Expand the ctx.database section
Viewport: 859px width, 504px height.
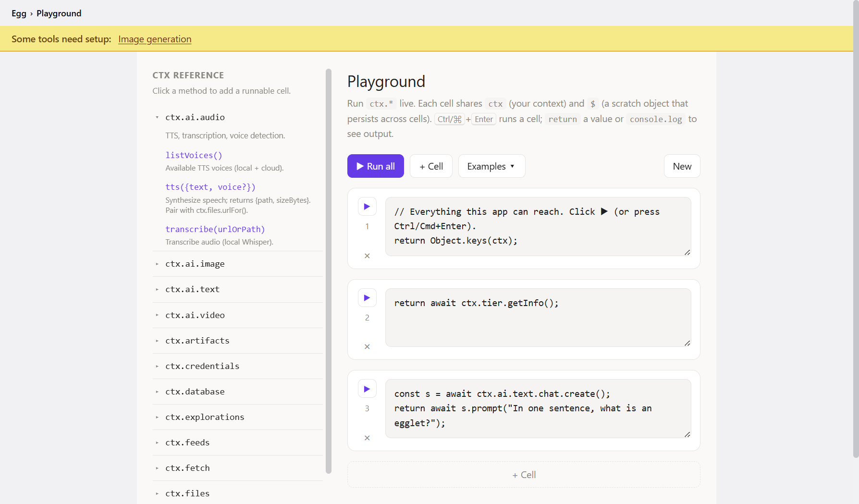(x=237, y=392)
